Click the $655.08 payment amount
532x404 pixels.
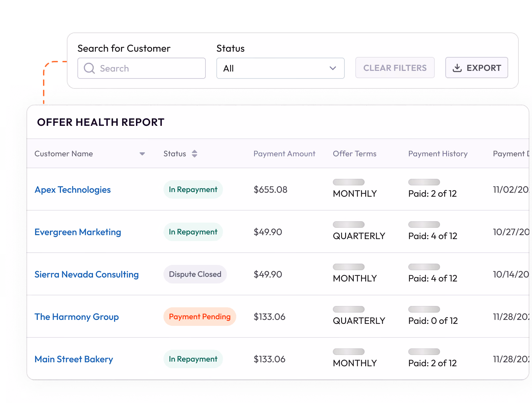point(271,190)
